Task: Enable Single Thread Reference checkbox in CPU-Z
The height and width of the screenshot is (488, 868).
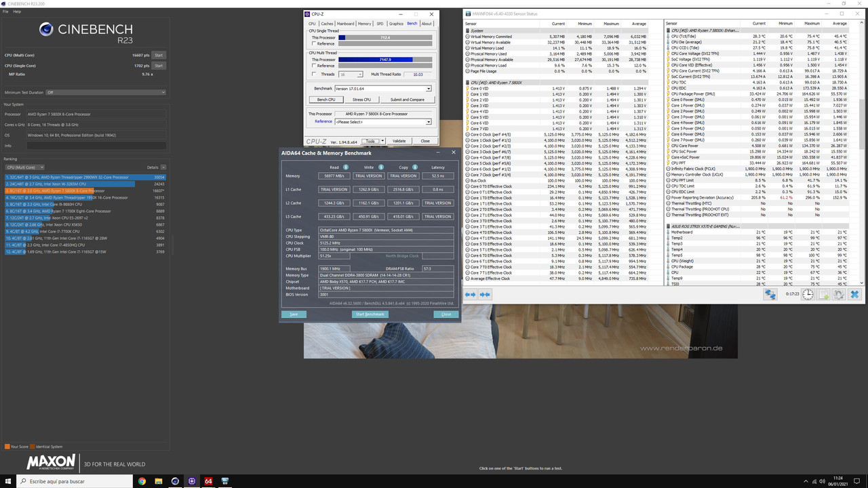Action: pos(313,43)
